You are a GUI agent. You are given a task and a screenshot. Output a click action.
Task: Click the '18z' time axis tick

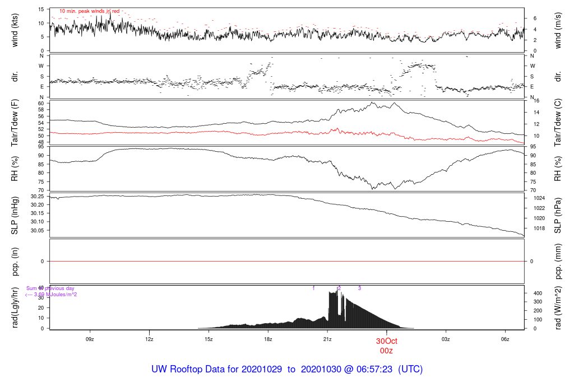tap(268, 339)
